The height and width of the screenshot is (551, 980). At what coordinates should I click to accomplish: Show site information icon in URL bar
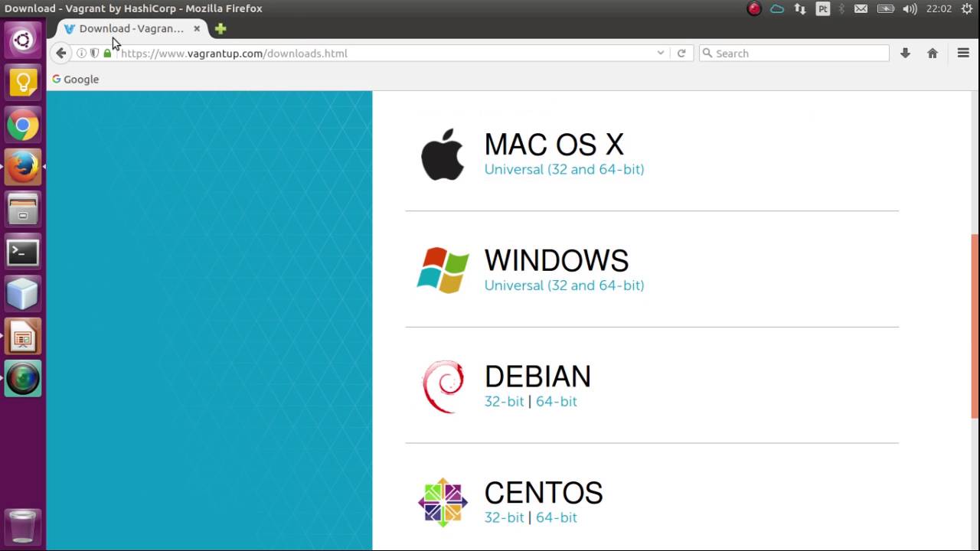81,54
